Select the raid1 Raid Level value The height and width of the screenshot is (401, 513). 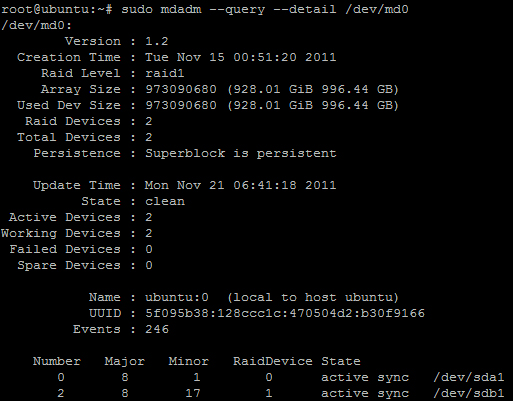(x=165, y=73)
